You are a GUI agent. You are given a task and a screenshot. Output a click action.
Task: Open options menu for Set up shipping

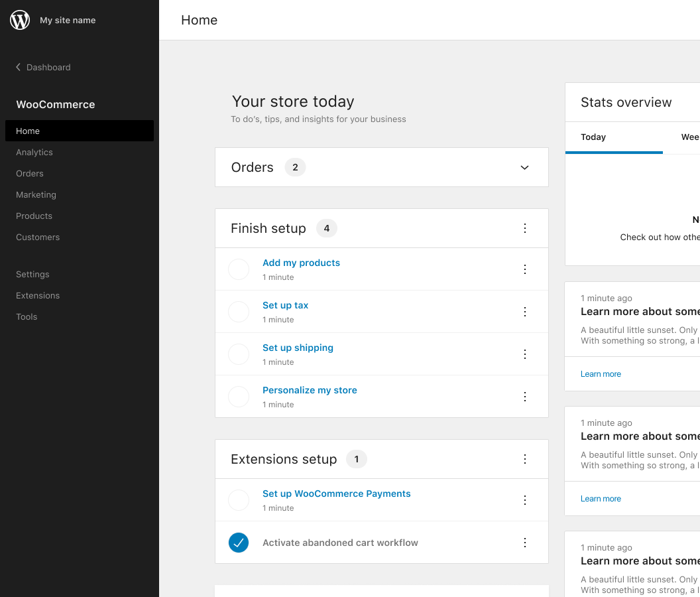tap(524, 354)
